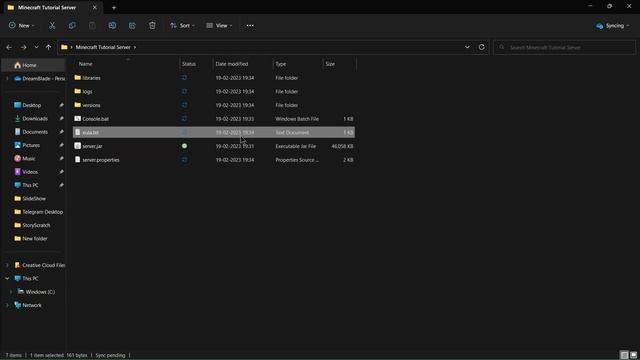Sort by Date modified column header
This screenshot has height=360, width=640.
[x=232, y=64]
